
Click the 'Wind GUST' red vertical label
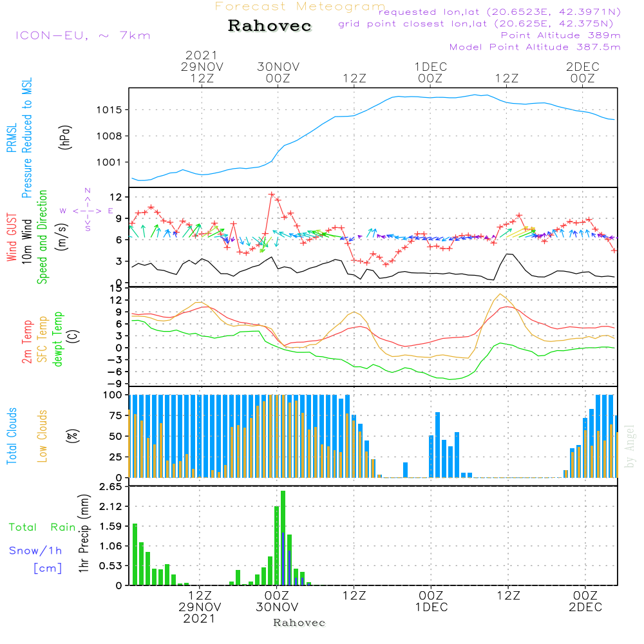click(12, 237)
